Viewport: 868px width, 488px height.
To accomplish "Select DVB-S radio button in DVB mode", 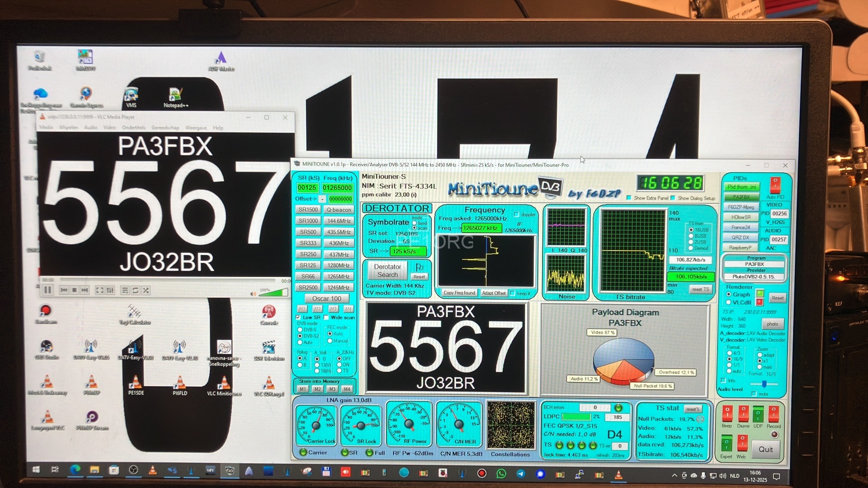I will pos(300,330).
